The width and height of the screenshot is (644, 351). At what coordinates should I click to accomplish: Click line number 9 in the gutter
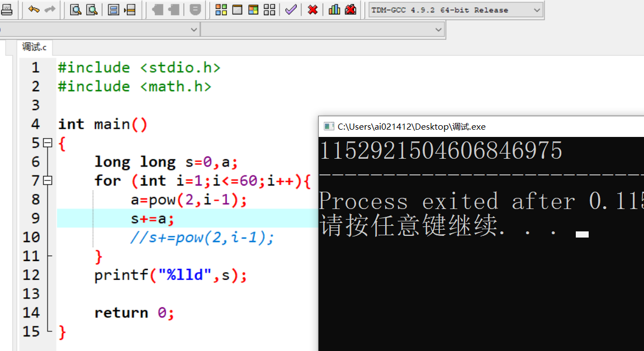click(x=36, y=219)
